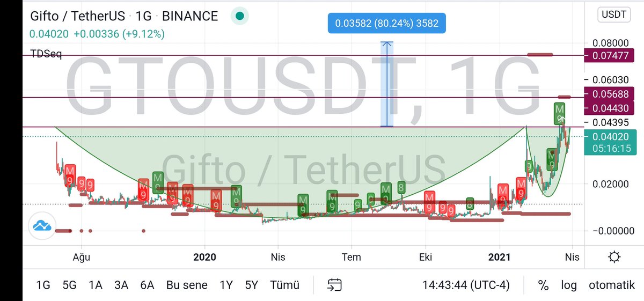Open chart settings gear icon

coord(615,257)
